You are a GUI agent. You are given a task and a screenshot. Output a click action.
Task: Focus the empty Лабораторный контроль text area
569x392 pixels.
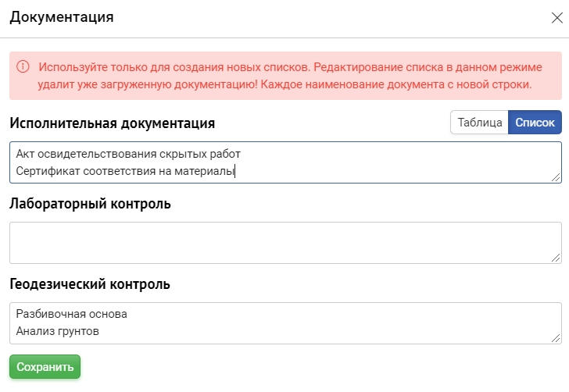tap(284, 242)
